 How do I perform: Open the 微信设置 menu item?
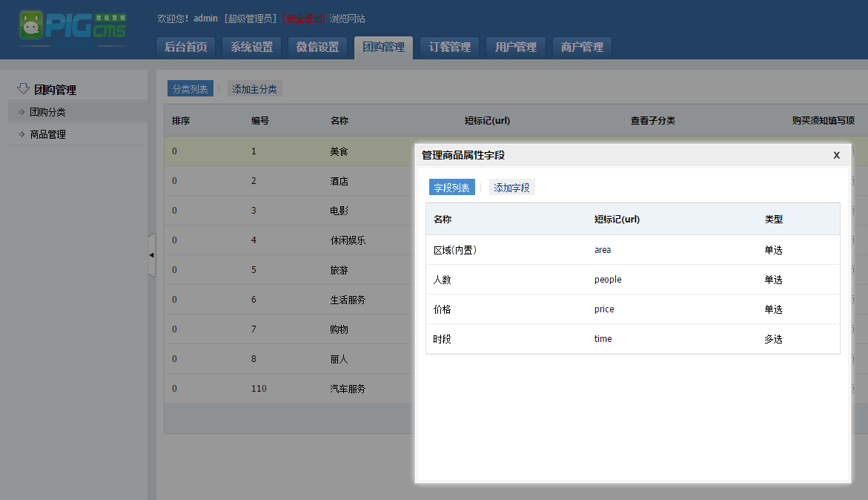[x=319, y=47]
